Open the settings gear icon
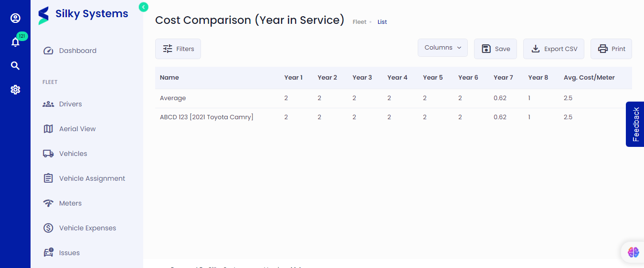644x268 pixels. pos(15,90)
